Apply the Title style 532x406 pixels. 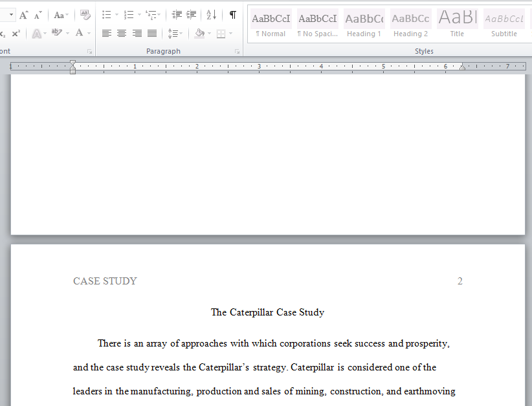457,24
